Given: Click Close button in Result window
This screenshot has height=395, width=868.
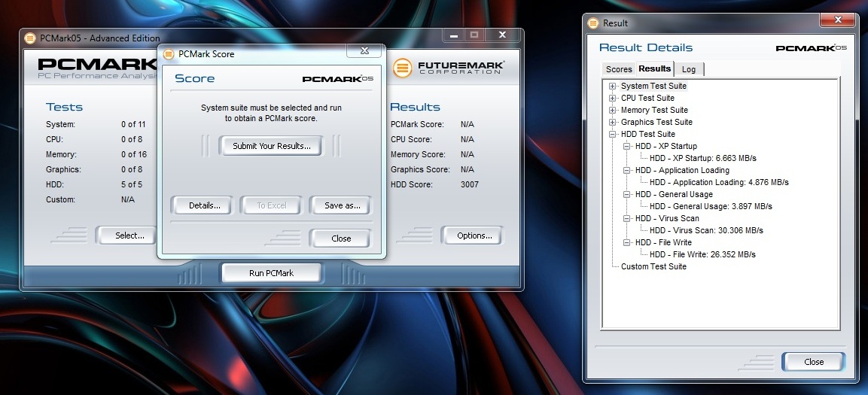Looking at the screenshot, I should click(x=814, y=362).
